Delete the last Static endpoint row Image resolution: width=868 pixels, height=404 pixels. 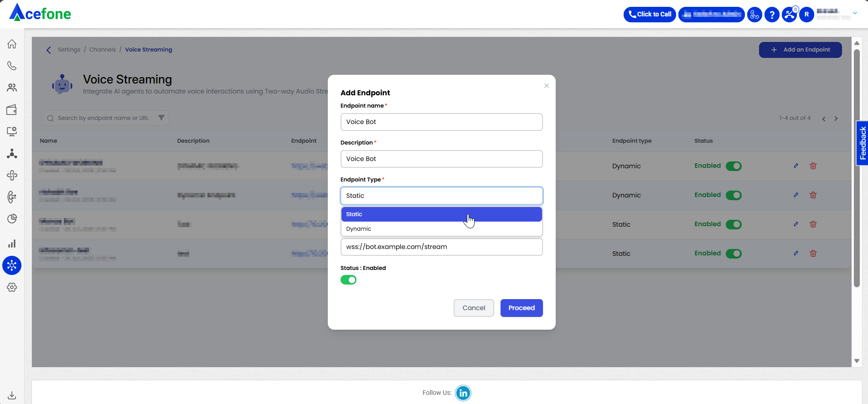coord(813,254)
